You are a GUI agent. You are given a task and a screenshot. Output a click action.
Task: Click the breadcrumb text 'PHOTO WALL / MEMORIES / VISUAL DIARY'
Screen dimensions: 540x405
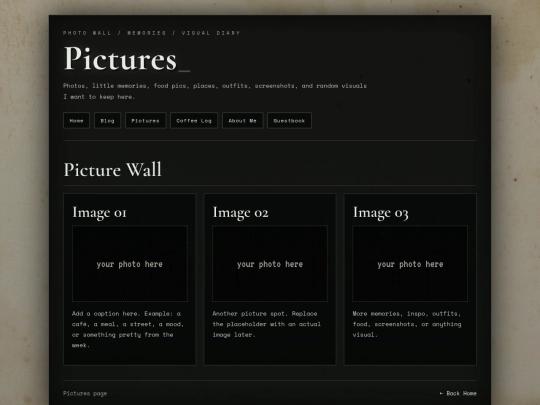[x=152, y=33]
